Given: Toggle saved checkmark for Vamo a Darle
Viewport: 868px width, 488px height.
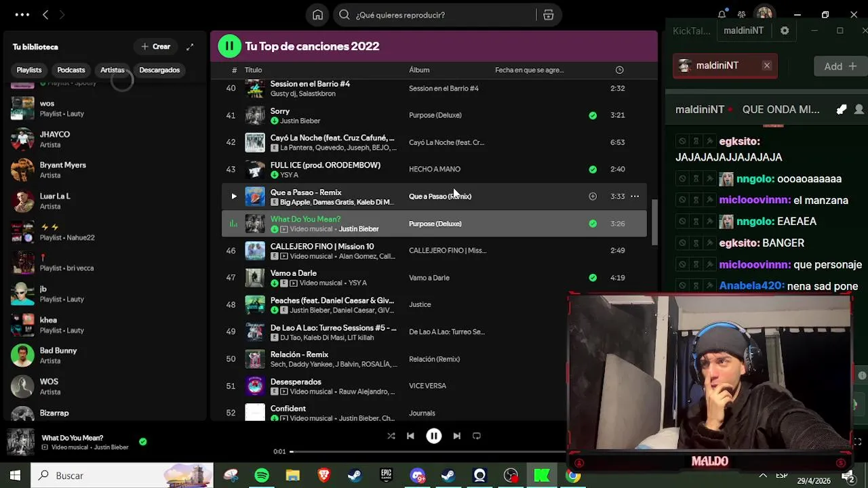Looking at the screenshot, I should click(x=593, y=278).
